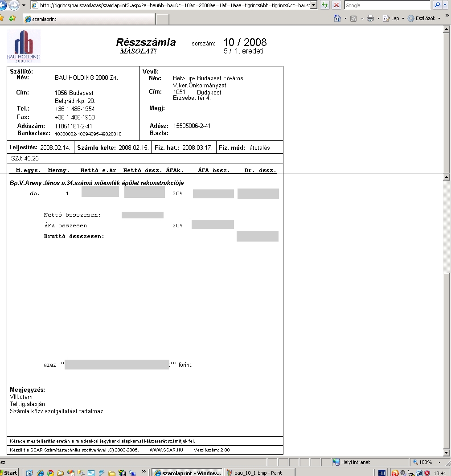Open the zoom level dropdown arrow

(x=439, y=462)
